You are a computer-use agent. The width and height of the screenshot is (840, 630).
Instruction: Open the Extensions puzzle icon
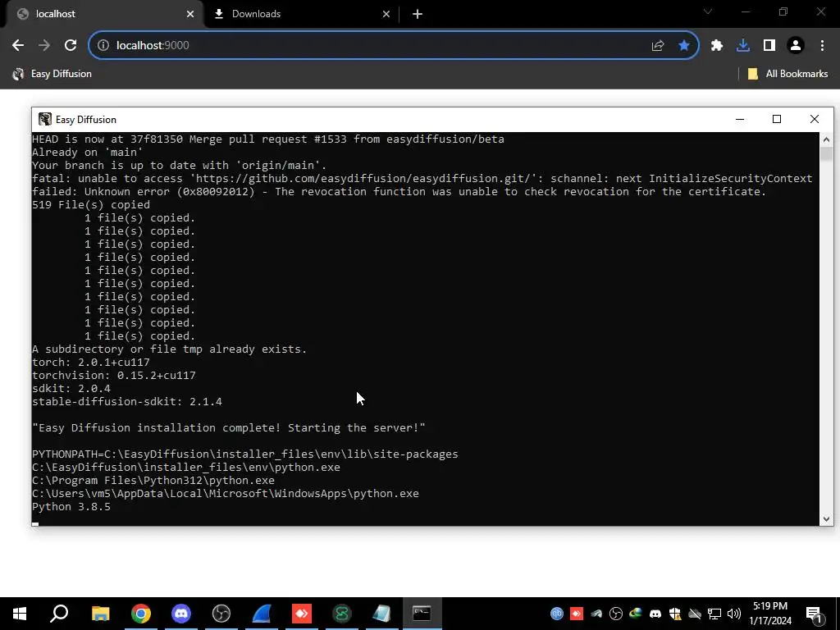[x=717, y=46]
